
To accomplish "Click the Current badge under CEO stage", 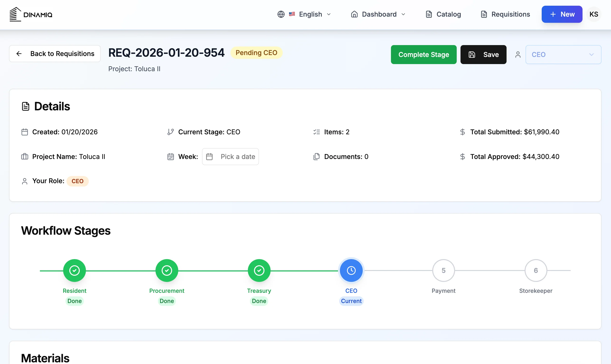I will tap(351, 301).
